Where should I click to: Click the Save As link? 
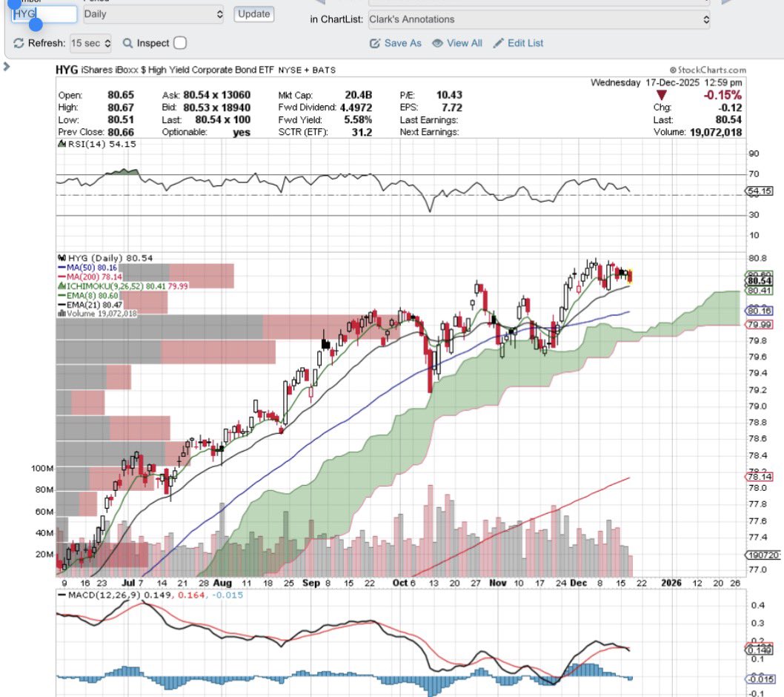402,43
